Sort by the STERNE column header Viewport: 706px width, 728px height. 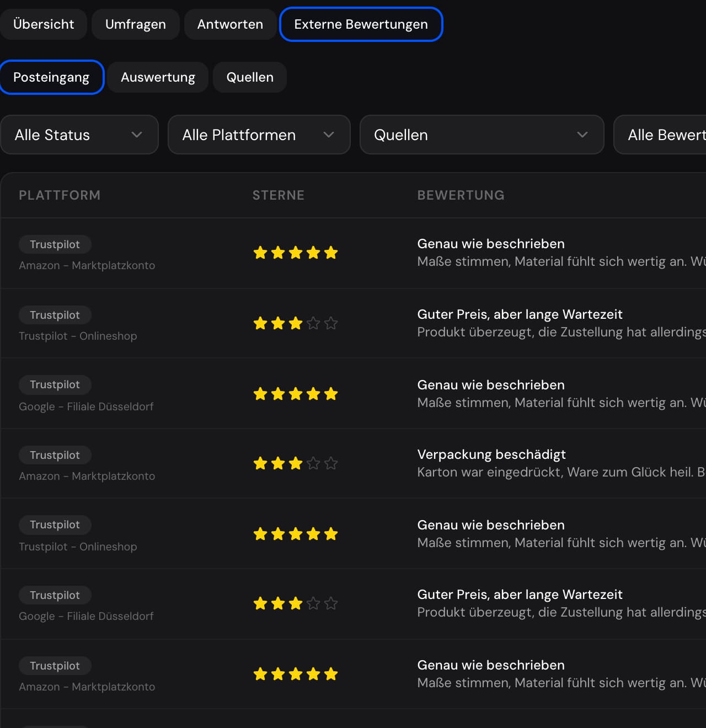279,195
